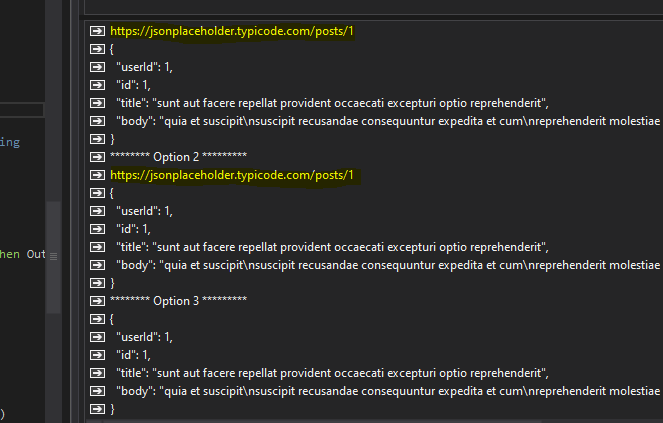
Task: Select arrow icon beside opening brace under Option 3
Action: tap(97, 319)
